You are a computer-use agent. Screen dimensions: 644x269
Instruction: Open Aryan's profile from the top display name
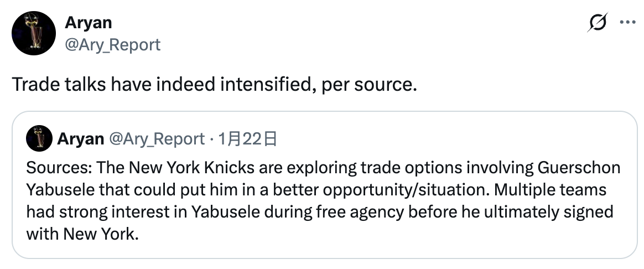[89, 23]
